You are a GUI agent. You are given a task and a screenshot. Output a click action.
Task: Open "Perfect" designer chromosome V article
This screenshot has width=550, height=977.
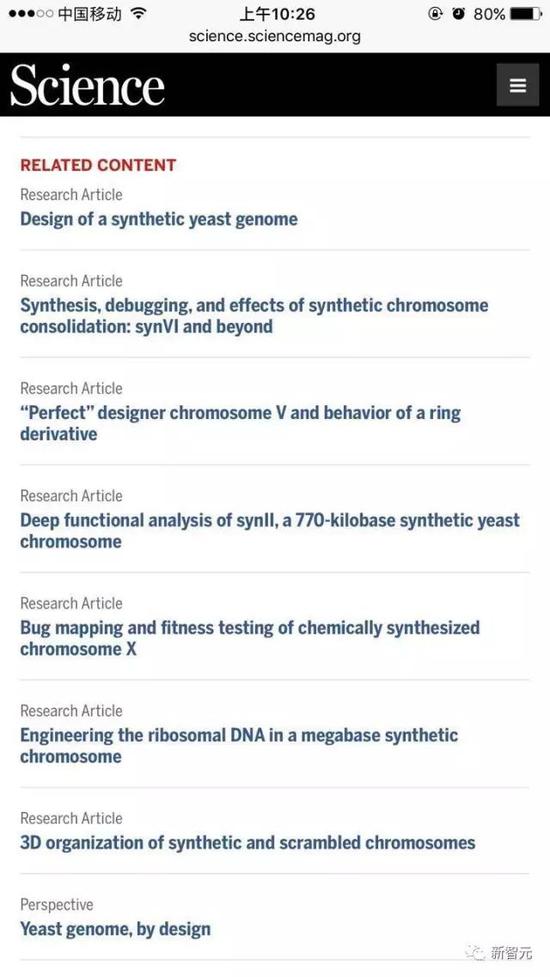click(x=240, y=423)
